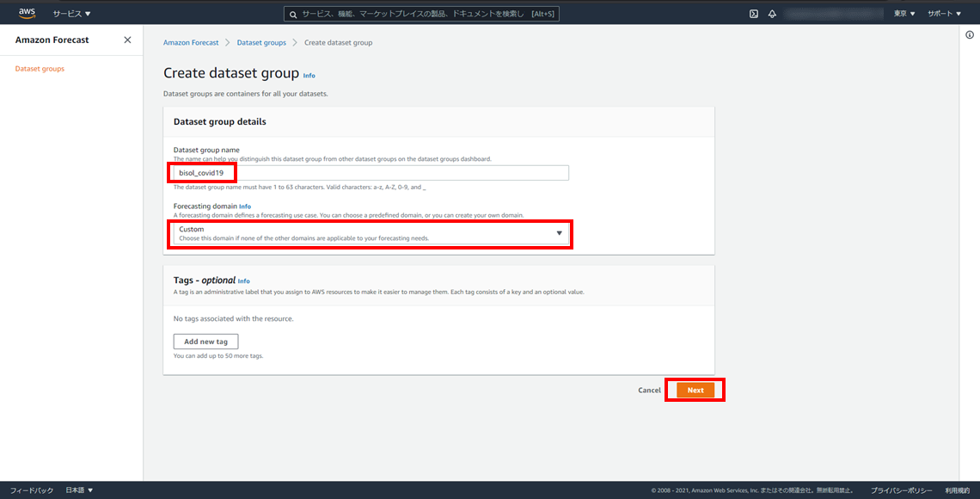This screenshot has height=499, width=980.
Task: Click the Dataset group name input field
Action: 371,173
